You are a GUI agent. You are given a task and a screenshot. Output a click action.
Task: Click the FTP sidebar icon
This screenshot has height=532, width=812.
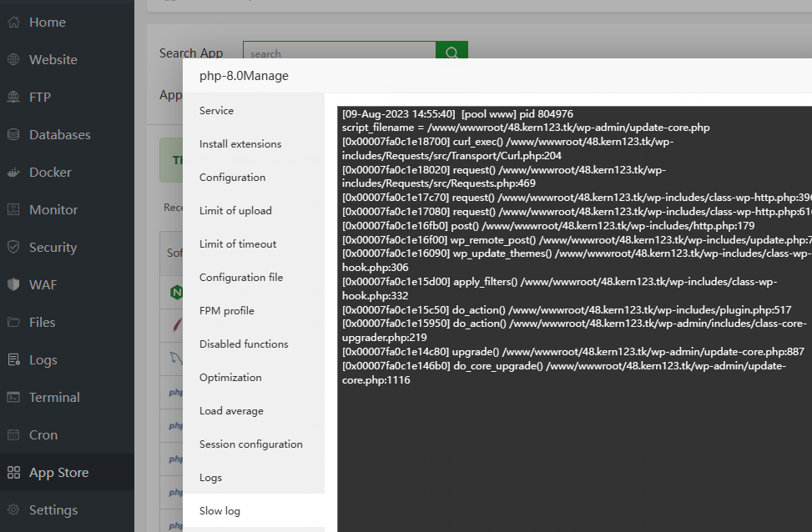[13, 98]
